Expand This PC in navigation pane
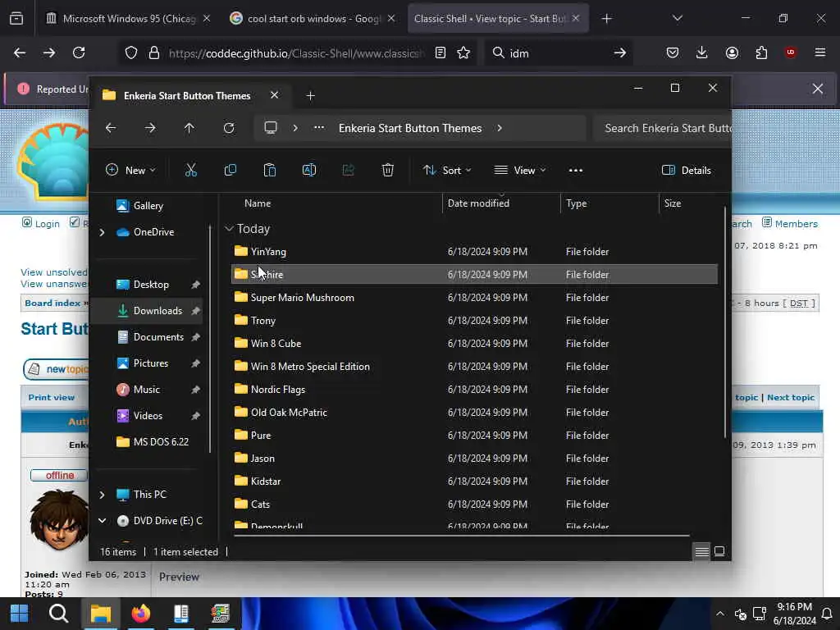 pyautogui.click(x=102, y=495)
